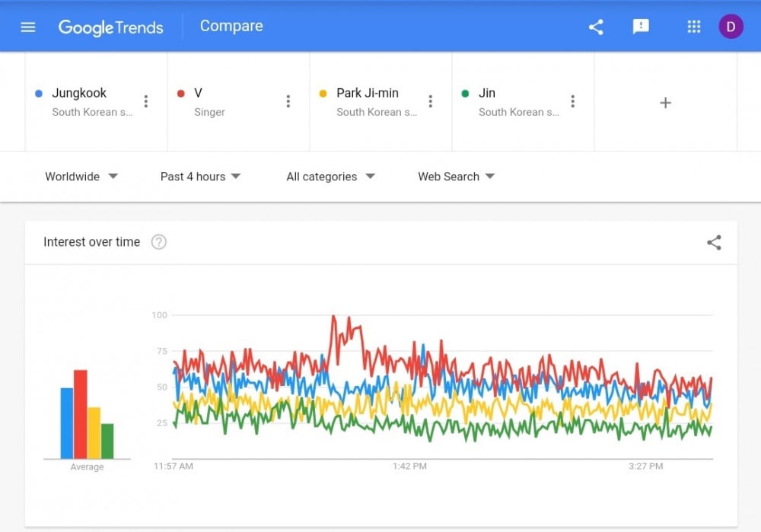Share this comparison via header share icon
This screenshot has height=532, width=761.
point(596,27)
